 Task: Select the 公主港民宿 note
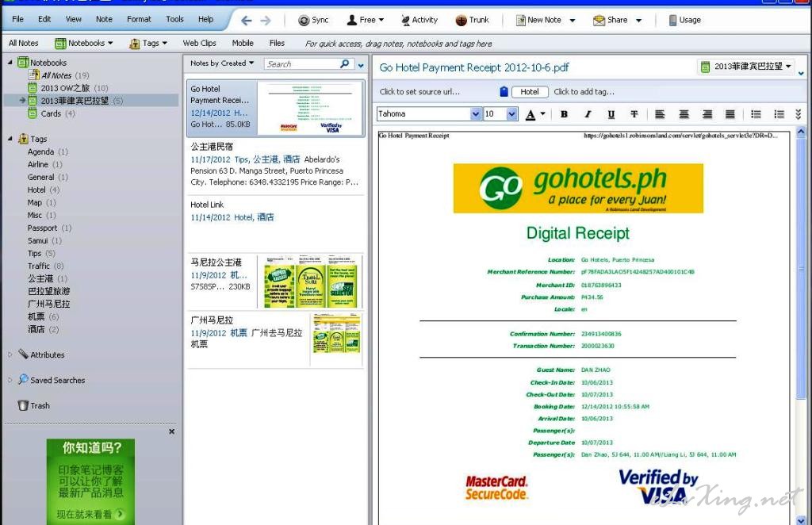(275, 164)
